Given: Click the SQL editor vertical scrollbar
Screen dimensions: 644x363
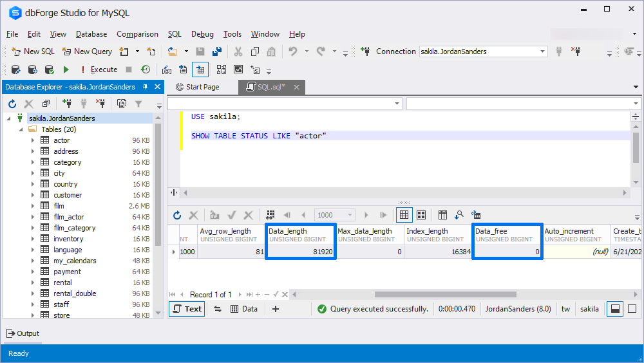Looking at the screenshot, I should coord(636,147).
